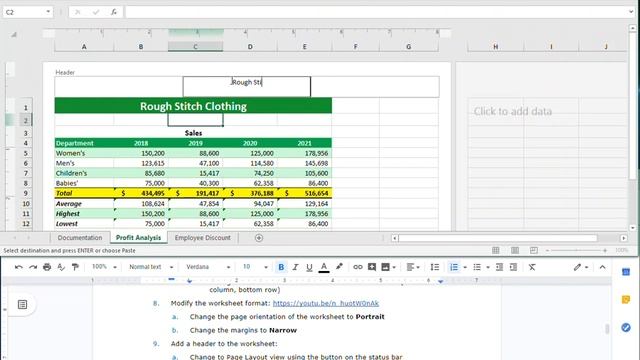Click the left header section box
640x360 pixels.
(119, 86)
